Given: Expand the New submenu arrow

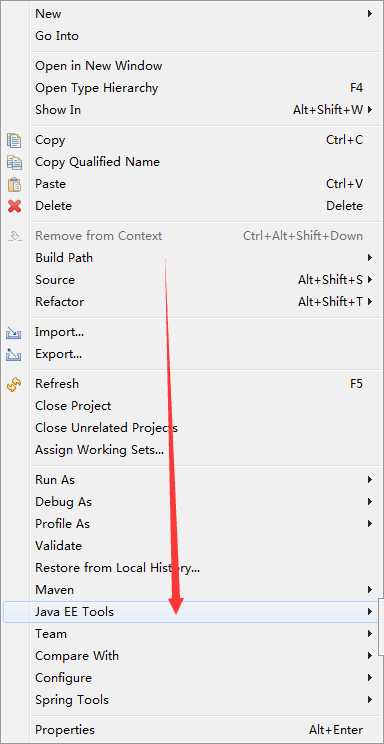Looking at the screenshot, I should [x=370, y=14].
